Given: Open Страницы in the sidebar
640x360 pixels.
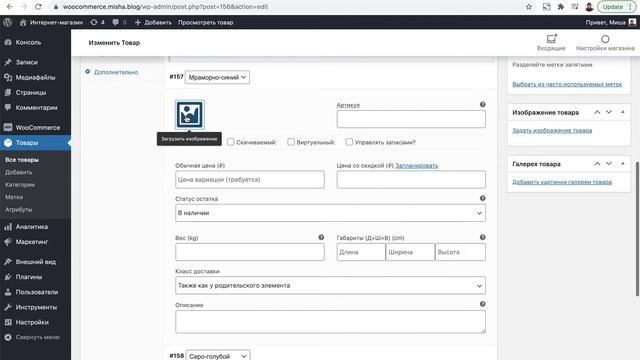Looking at the screenshot, I should pyautogui.click(x=36, y=92).
